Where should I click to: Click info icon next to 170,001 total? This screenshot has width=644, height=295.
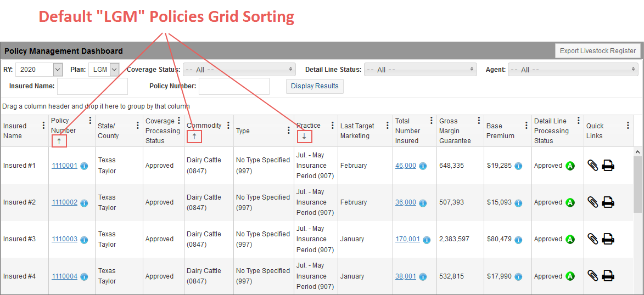pos(427,240)
